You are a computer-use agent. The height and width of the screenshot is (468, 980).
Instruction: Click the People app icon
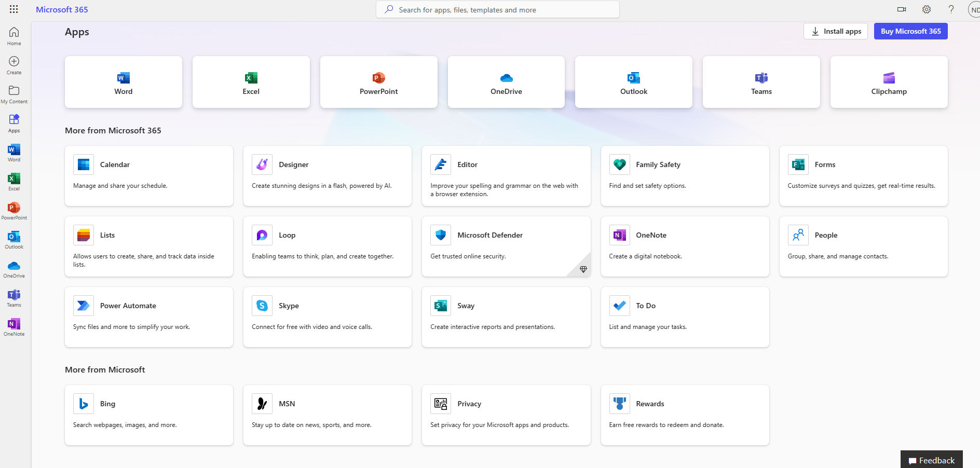[x=798, y=235]
